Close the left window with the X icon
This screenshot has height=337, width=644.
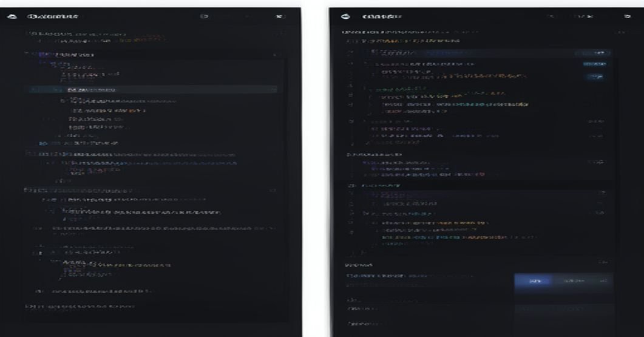pos(279,16)
